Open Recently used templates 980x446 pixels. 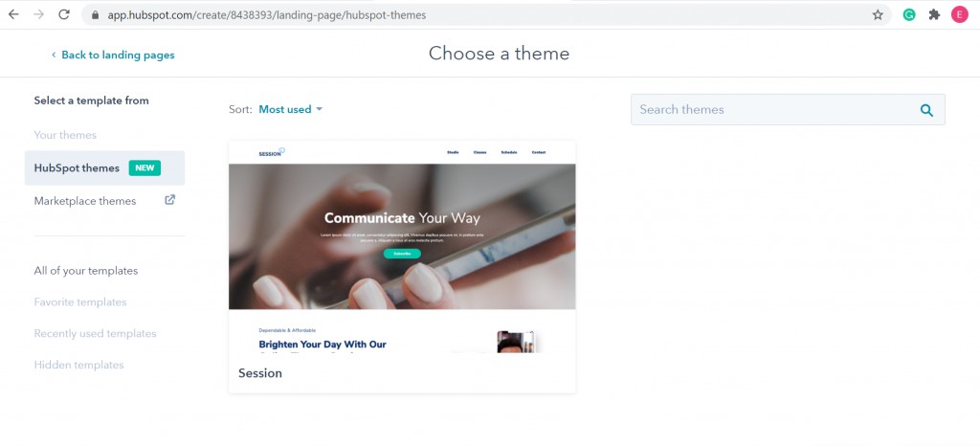[95, 334]
